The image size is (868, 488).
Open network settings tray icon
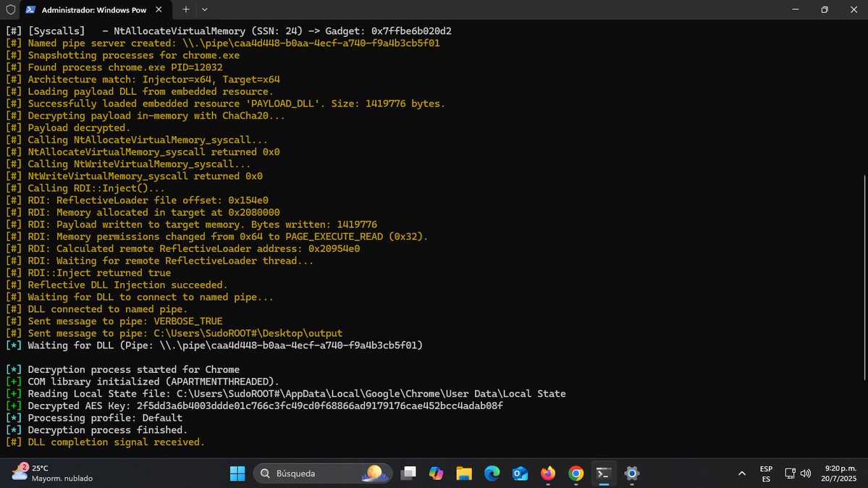click(790, 474)
